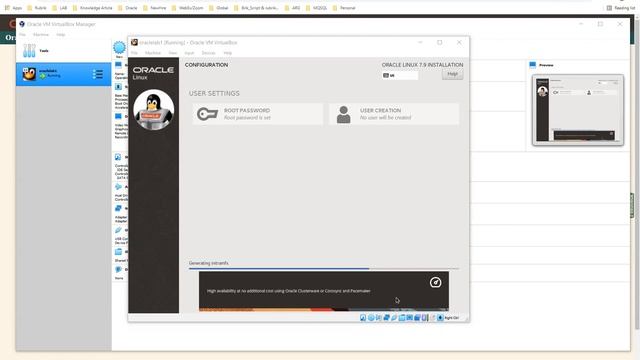The height and width of the screenshot is (360, 640).
Task: Click the Oracle penguin mascot image
Action: (153, 109)
